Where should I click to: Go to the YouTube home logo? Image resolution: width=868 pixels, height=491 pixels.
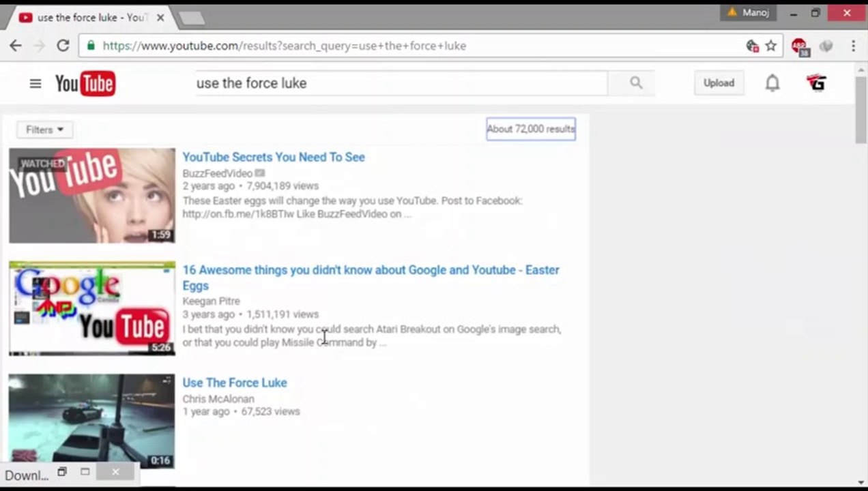[x=85, y=83]
